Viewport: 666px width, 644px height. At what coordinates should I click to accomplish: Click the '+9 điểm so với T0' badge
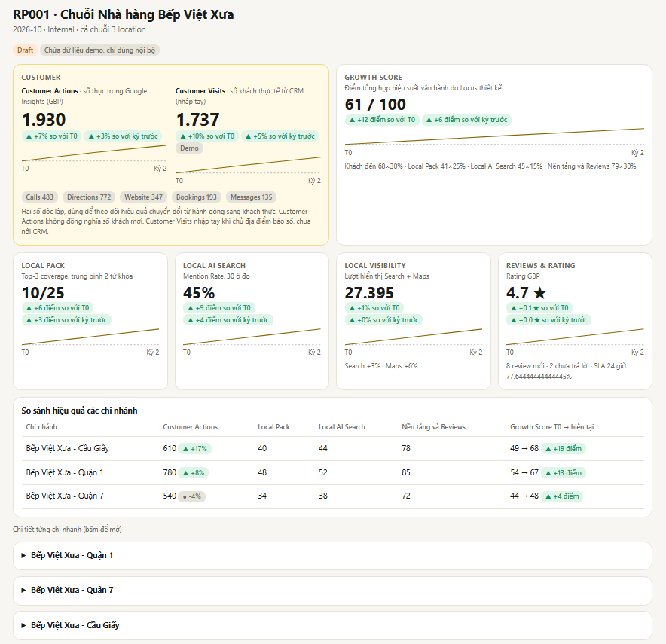pos(219,308)
